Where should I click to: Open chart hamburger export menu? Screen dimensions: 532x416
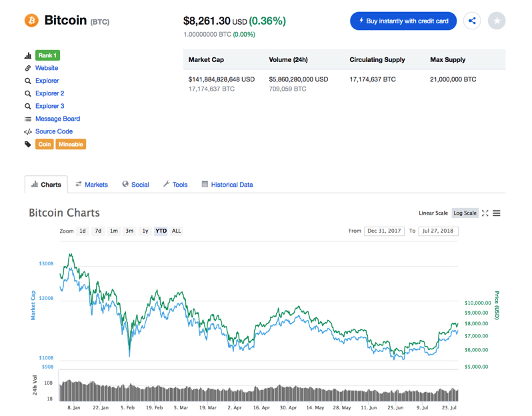coord(497,213)
